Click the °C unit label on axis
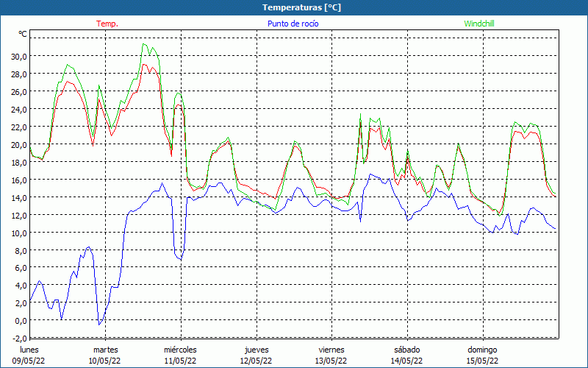The height and width of the screenshot is (368, 588). [x=23, y=34]
